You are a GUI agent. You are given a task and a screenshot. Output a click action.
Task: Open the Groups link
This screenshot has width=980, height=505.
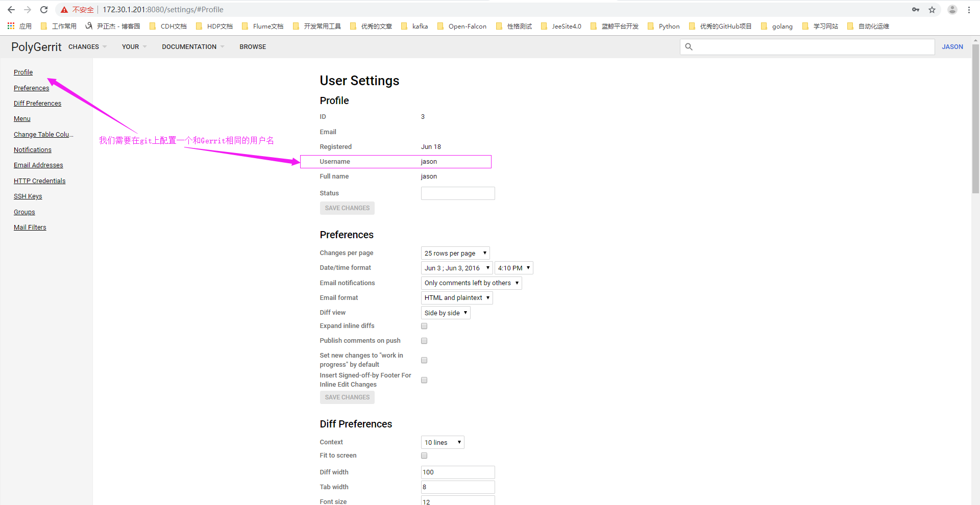[x=24, y=212]
